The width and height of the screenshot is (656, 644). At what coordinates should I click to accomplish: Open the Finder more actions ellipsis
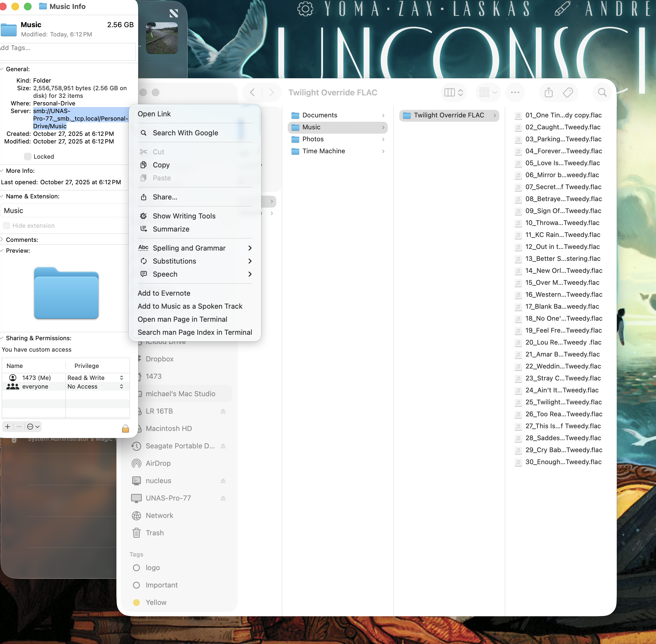tap(515, 92)
